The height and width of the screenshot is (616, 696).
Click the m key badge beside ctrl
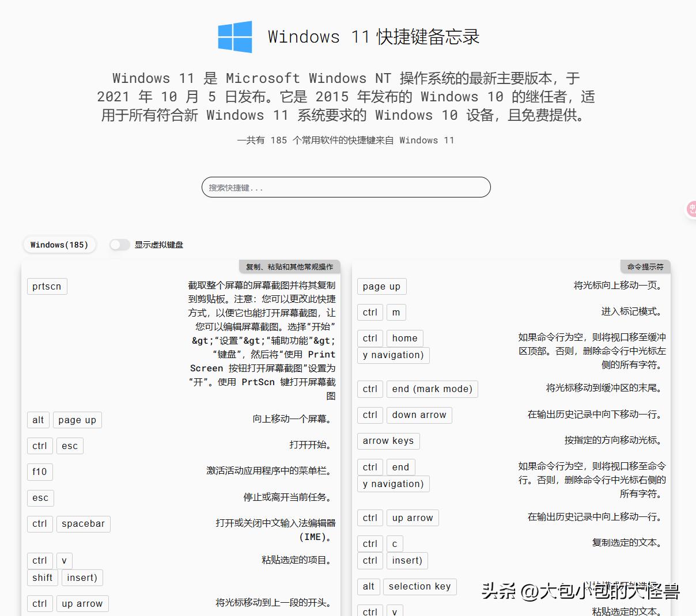[396, 312]
